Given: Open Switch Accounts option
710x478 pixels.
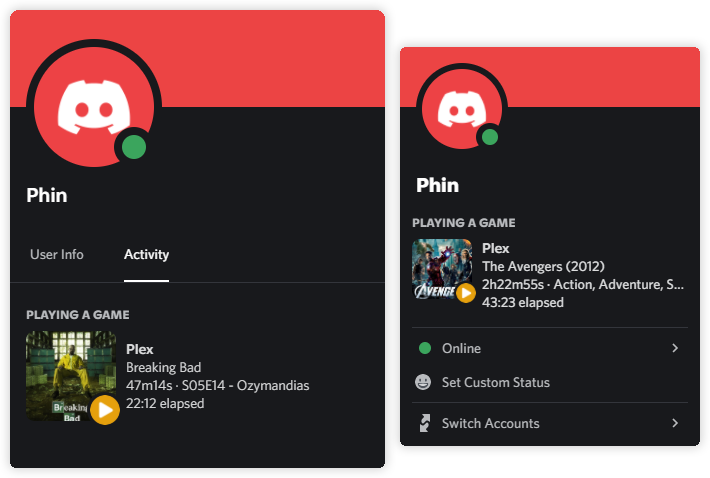Looking at the screenshot, I should 550,423.
